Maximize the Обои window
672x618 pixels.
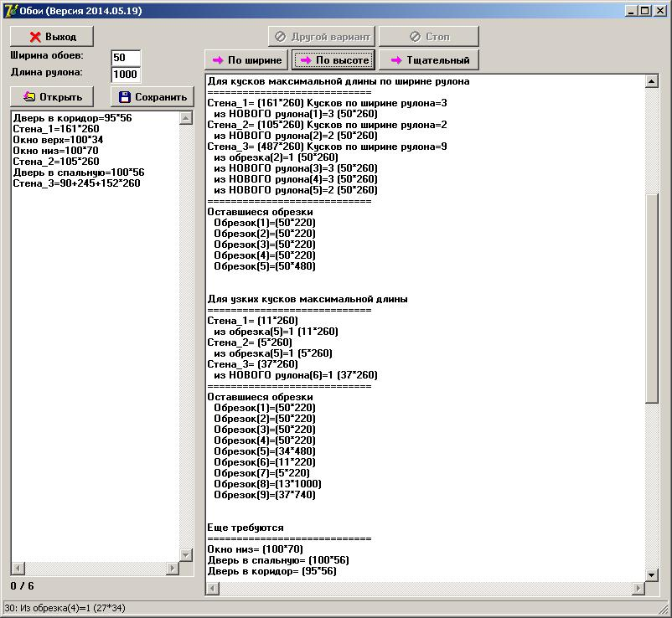point(644,10)
